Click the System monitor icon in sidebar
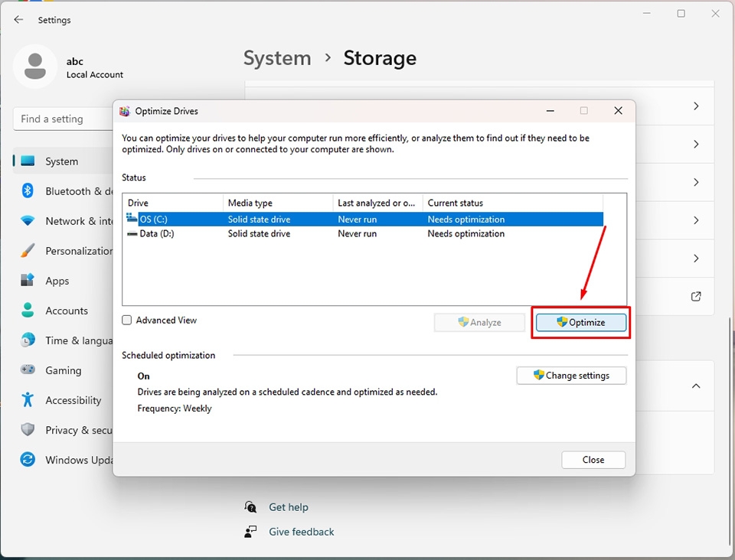 [28, 161]
